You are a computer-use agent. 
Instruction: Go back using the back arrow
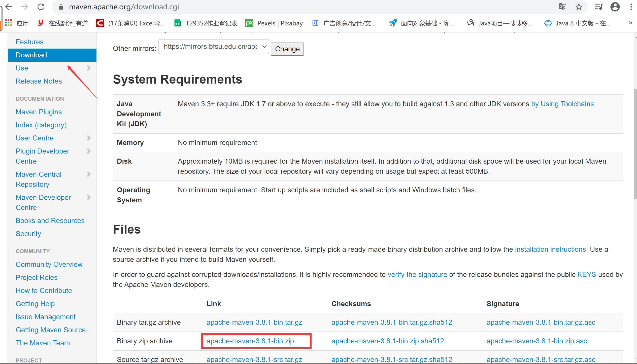click(9, 7)
